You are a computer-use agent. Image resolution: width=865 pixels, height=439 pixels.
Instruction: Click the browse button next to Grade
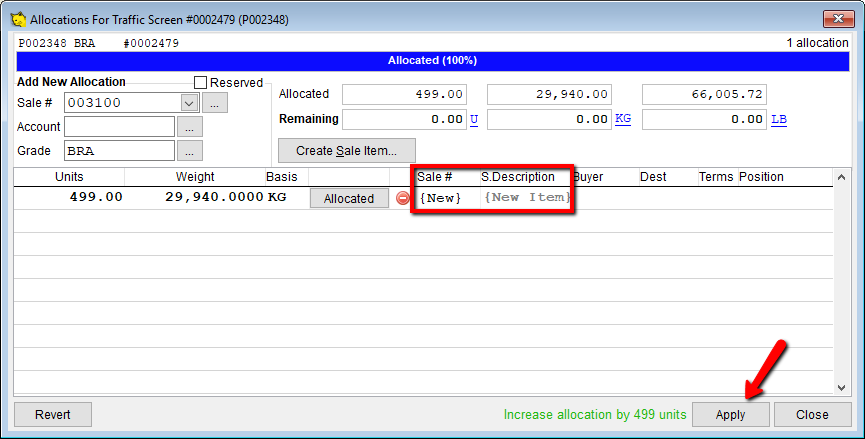(x=190, y=151)
